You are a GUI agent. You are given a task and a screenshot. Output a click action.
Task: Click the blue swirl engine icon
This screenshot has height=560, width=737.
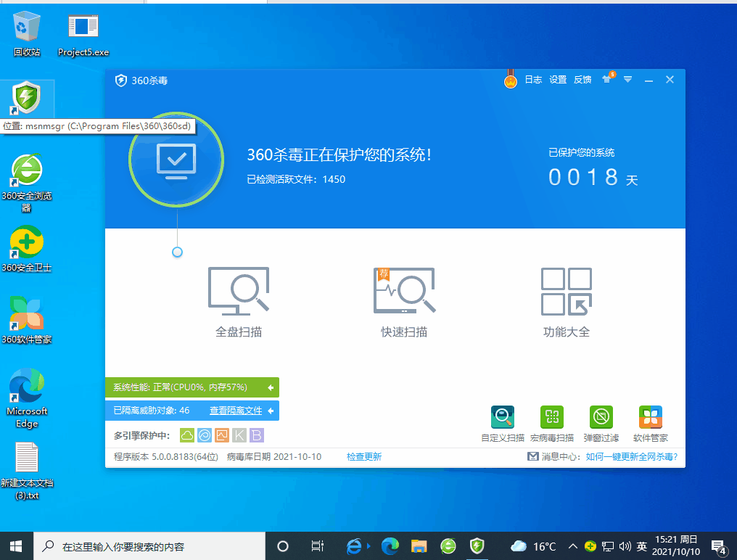[x=205, y=435]
